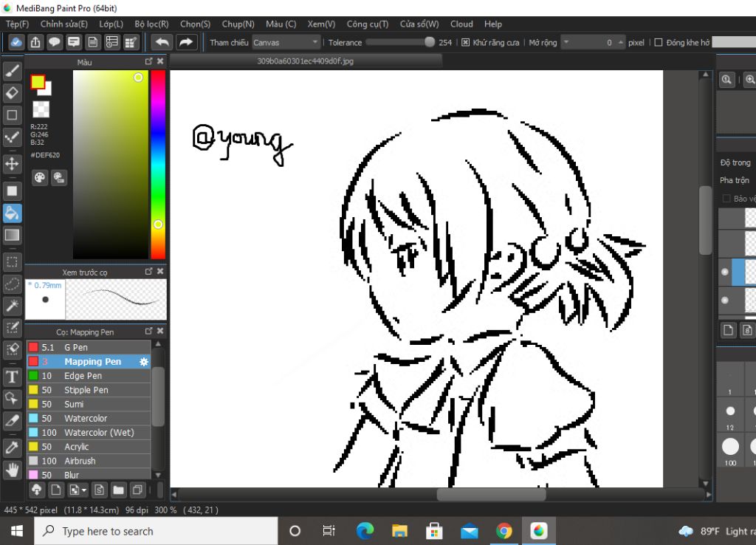Select the Lasso tool
756x545 pixels.
click(x=12, y=284)
